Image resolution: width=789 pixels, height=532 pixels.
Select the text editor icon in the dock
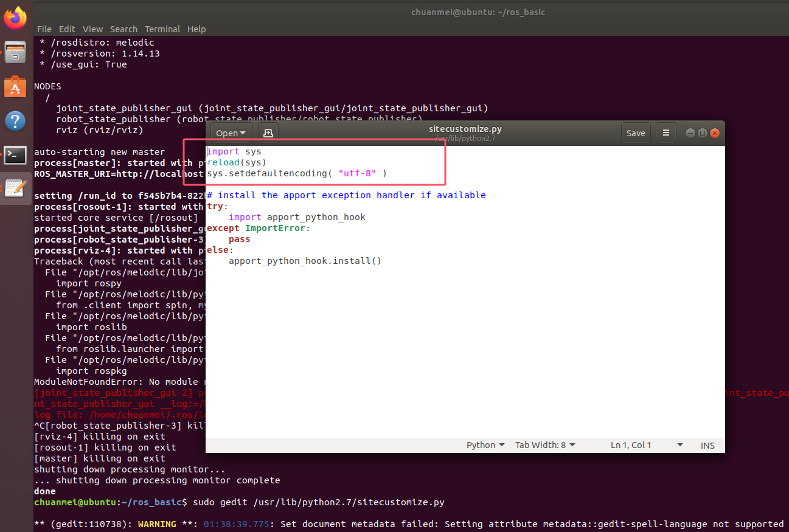(15, 188)
